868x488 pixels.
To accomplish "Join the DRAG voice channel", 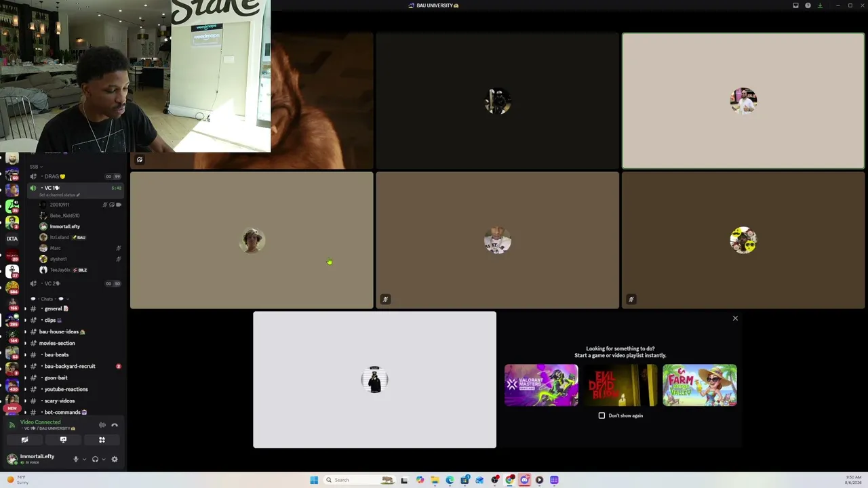I will [75, 176].
